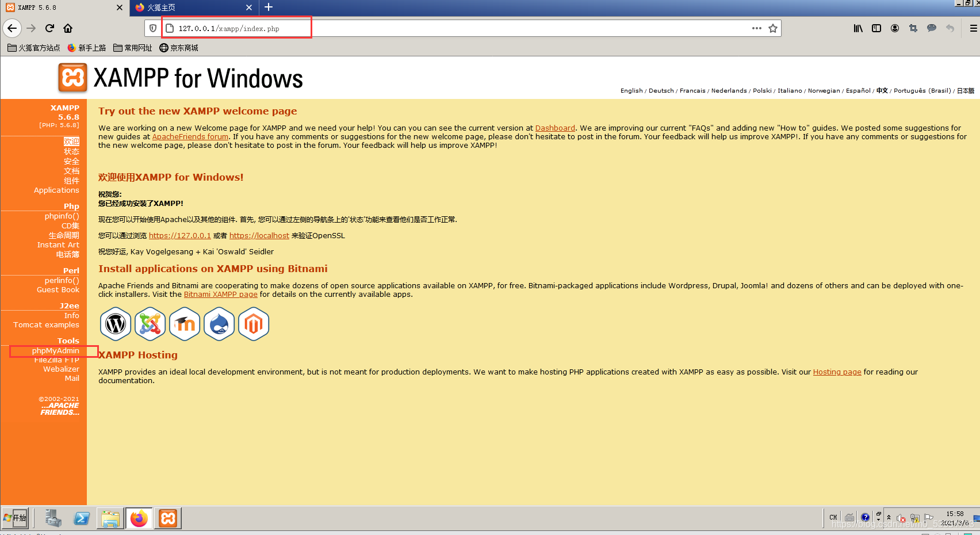The height and width of the screenshot is (535, 980).
Task: Toggle the sidebar view icon
Action: coord(876,28)
